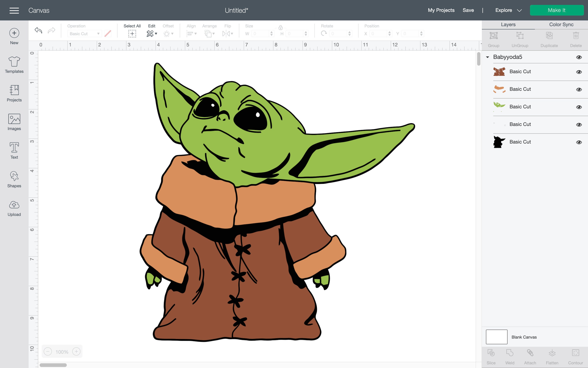Open the Operation Basic Cut dropdown

click(x=84, y=34)
